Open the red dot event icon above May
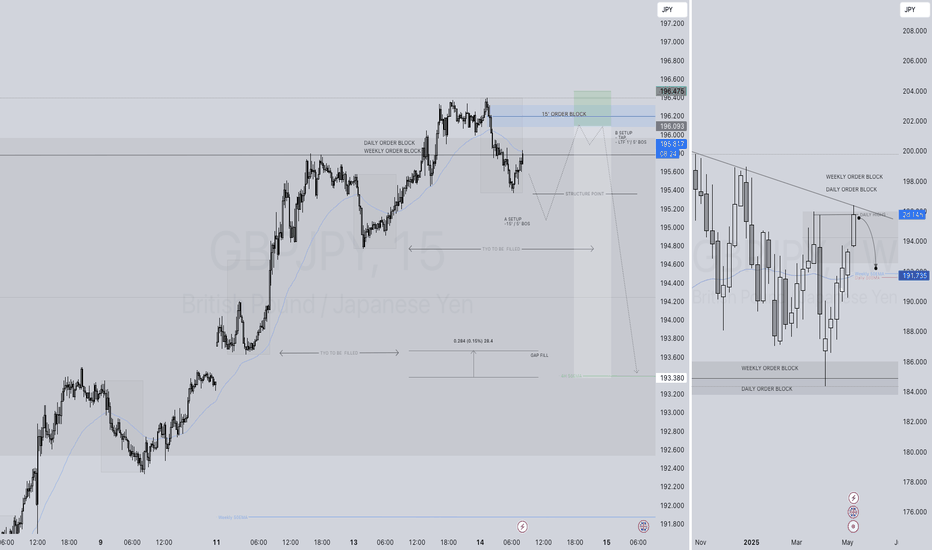This screenshot has height=550, width=932. (x=853, y=526)
